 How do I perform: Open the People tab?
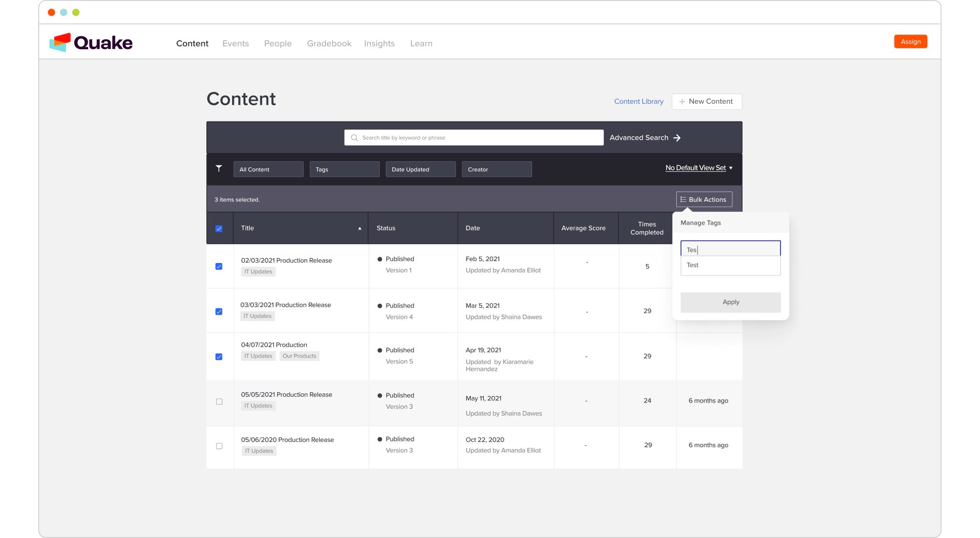tap(278, 44)
